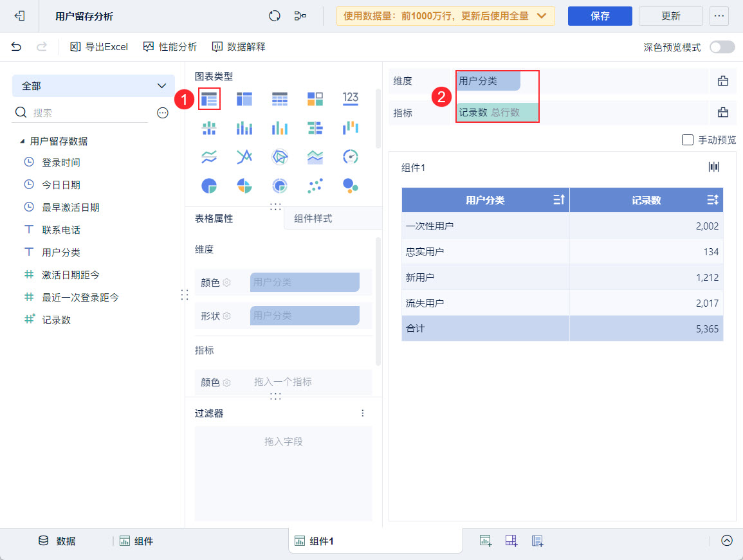
Task: Collapse the 用户留存数据 tree node
Action: pos(22,141)
